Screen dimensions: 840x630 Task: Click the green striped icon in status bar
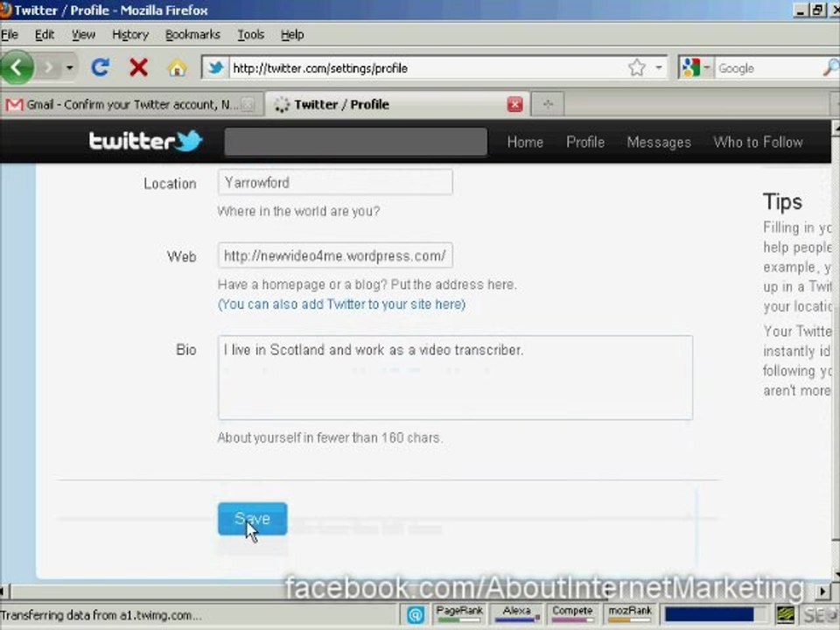(x=786, y=614)
